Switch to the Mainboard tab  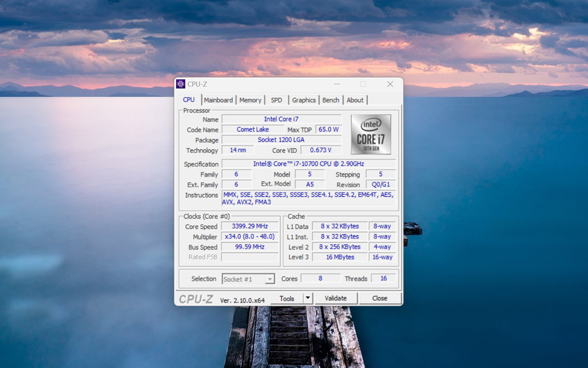click(218, 100)
